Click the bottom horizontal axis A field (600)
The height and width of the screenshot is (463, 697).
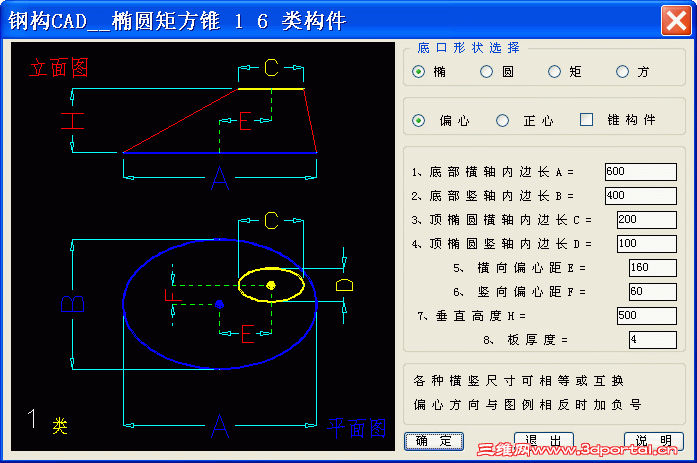coord(641,172)
